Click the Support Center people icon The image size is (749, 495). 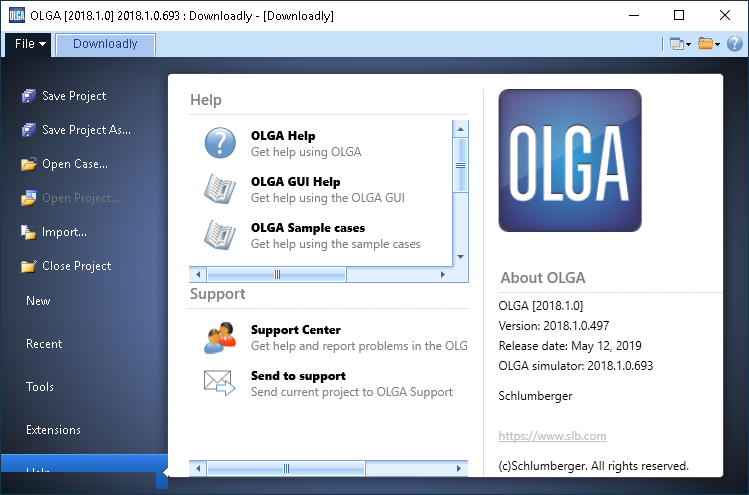pos(220,338)
